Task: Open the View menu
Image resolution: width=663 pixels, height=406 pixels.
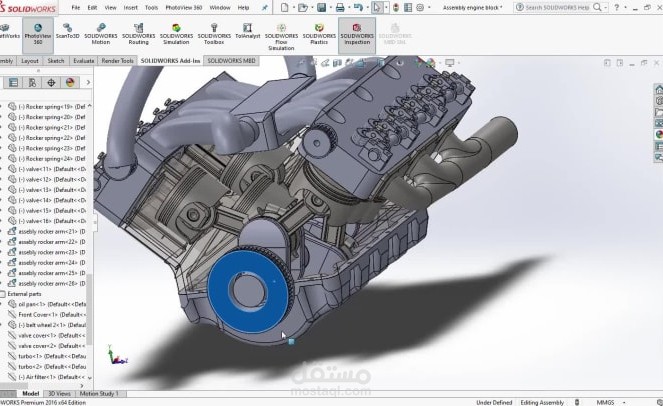Action: pos(110,8)
